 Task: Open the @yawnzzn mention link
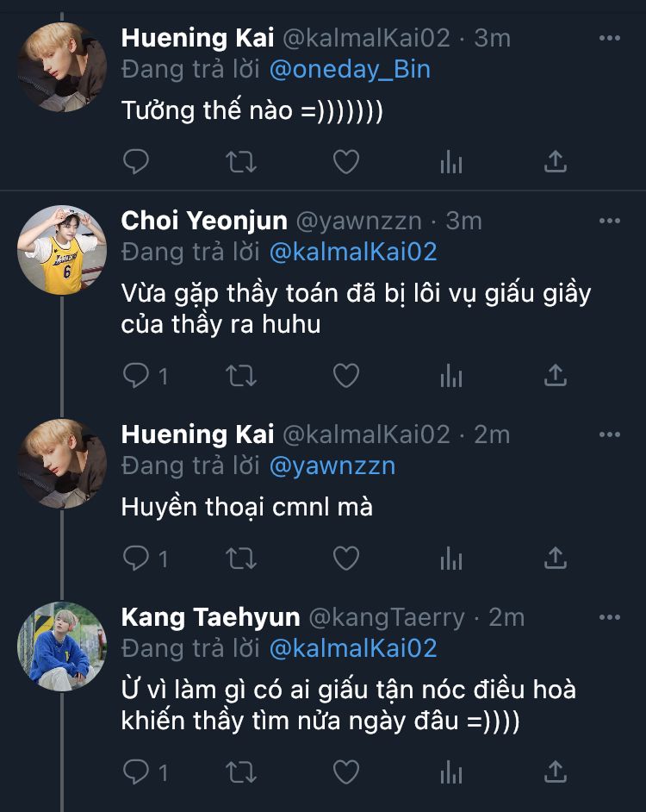332,465
